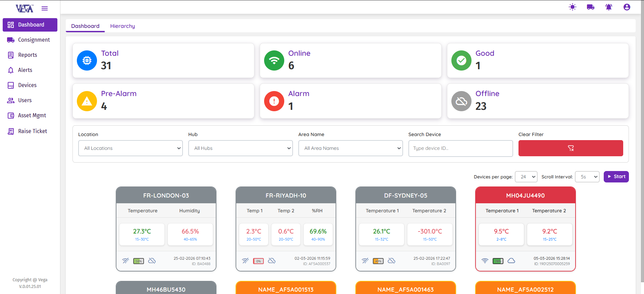This screenshot has height=294, width=644.
Task: Start auto-scroll with the Start button
Action: point(616,177)
